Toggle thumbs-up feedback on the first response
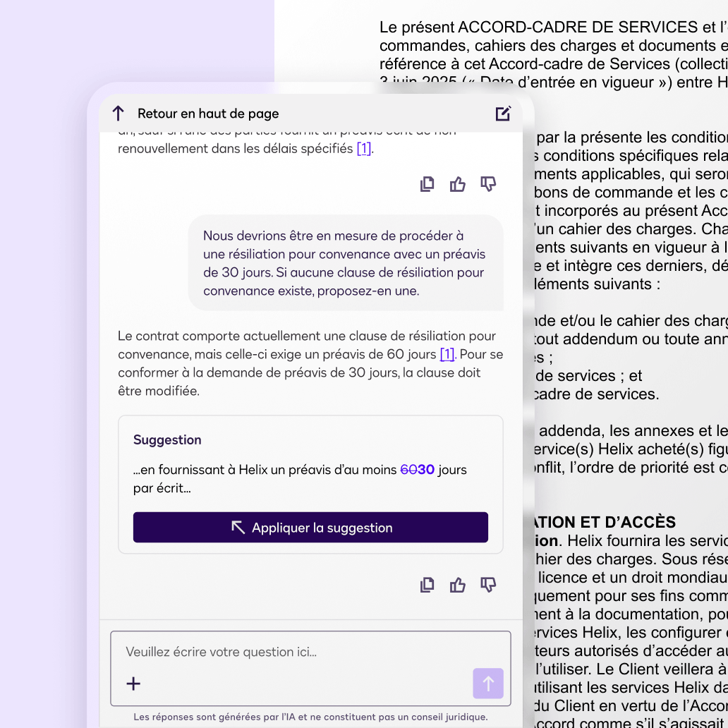This screenshot has height=728, width=728. tap(457, 184)
